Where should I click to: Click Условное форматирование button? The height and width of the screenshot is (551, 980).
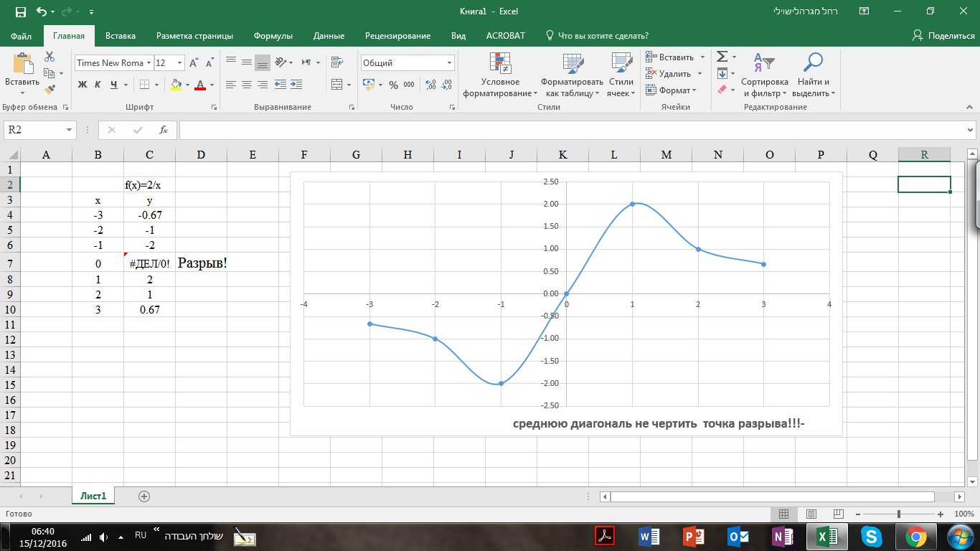coord(500,75)
